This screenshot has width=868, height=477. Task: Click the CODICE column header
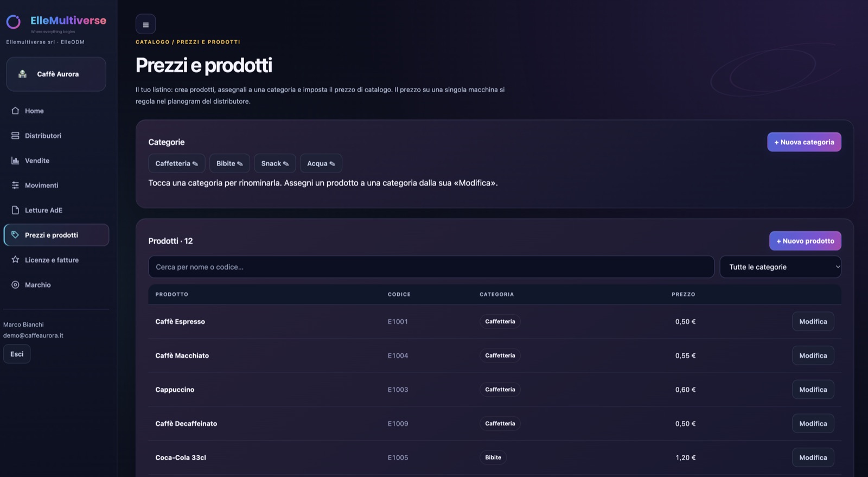pyautogui.click(x=399, y=294)
